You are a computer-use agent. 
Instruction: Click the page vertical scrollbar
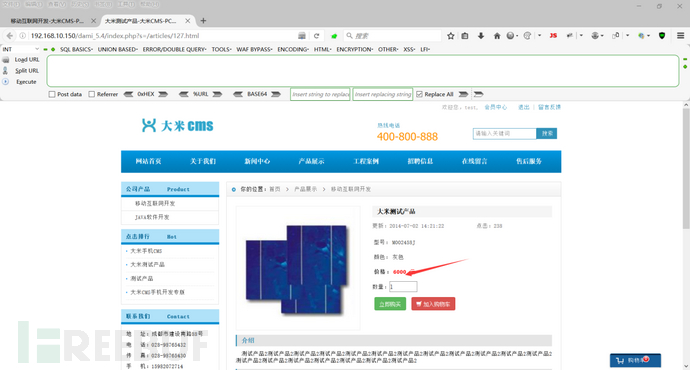coord(686,235)
